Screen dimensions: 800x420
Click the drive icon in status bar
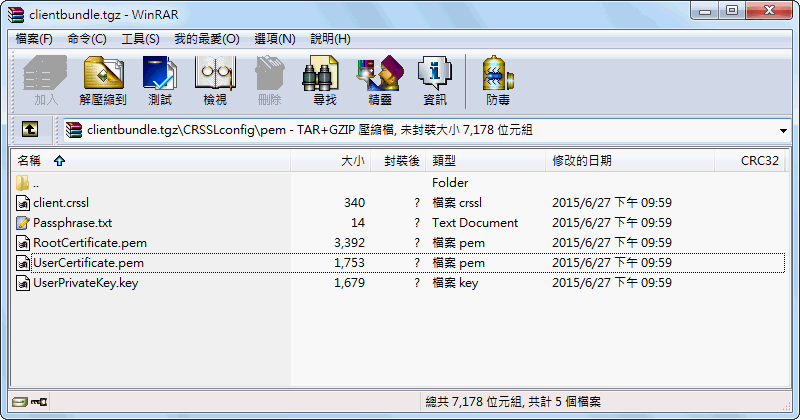click(x=20, y=402)
